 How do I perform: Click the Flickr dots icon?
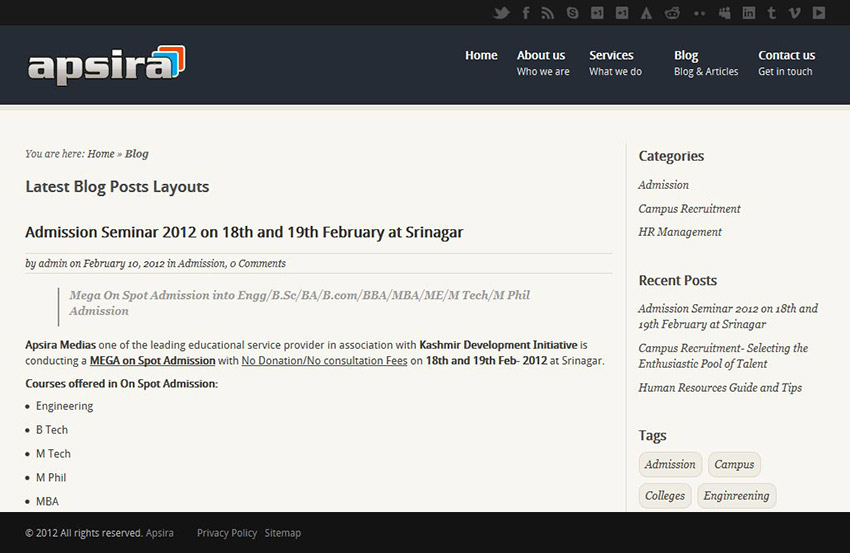coord(700,13)
